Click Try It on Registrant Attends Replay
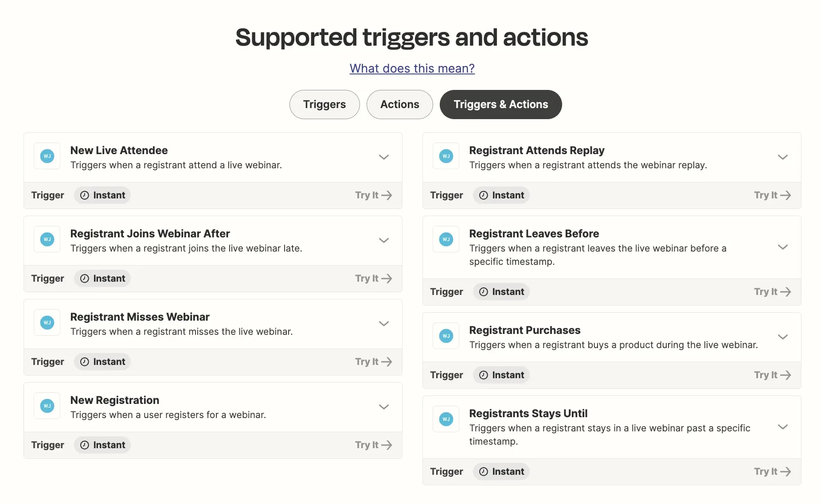The width and height of the screenshot is (821, 504). tap(772, 195)
